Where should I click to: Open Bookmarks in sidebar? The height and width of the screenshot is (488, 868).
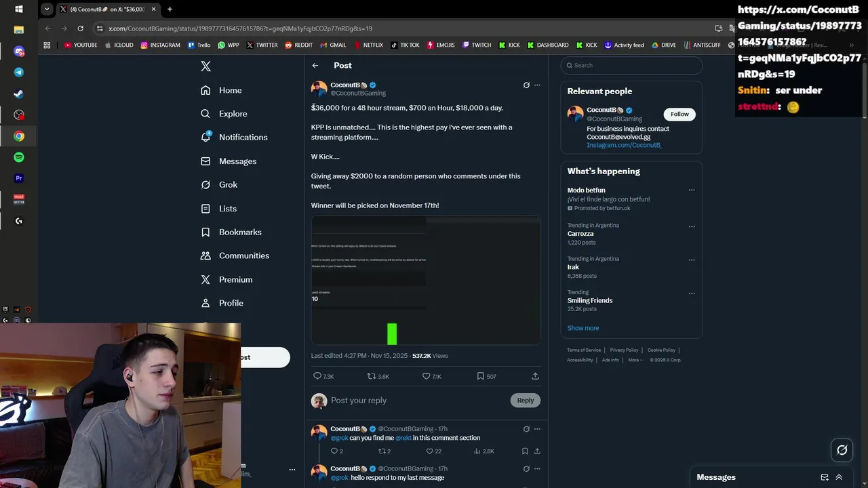(x=231, y=232)
